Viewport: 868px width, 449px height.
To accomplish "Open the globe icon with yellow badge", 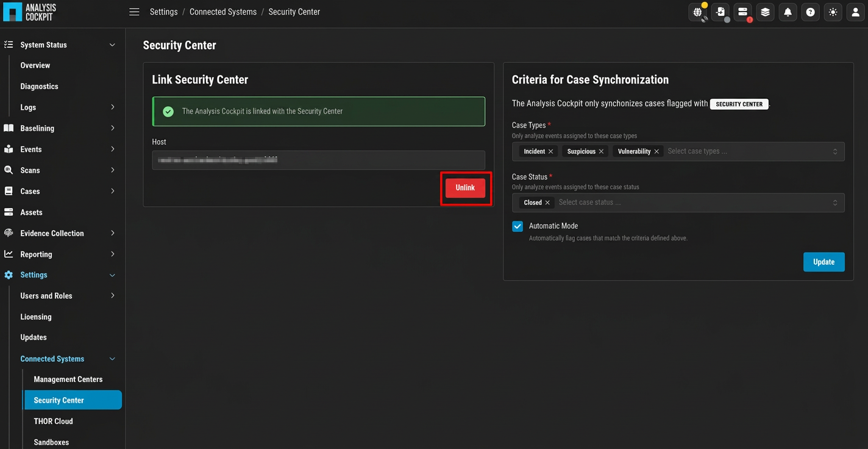I will (x=698, y=12).
